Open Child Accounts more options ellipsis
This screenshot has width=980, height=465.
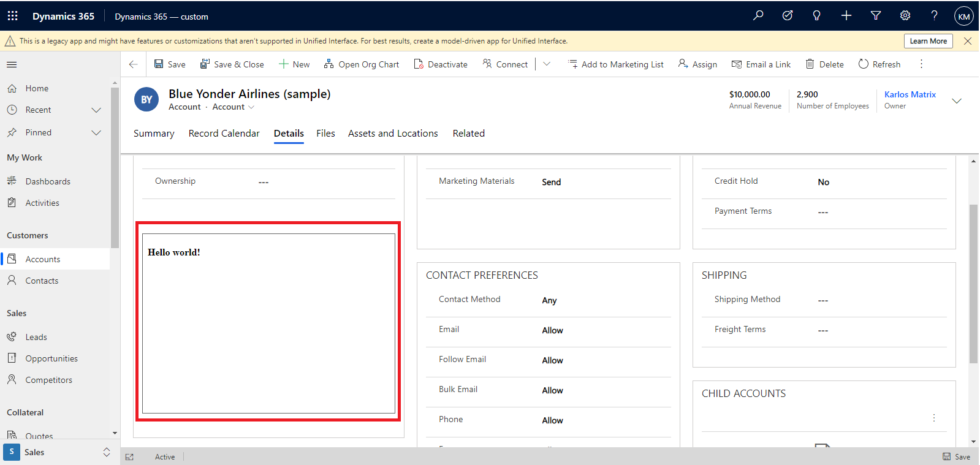click(x=934, y=418)
